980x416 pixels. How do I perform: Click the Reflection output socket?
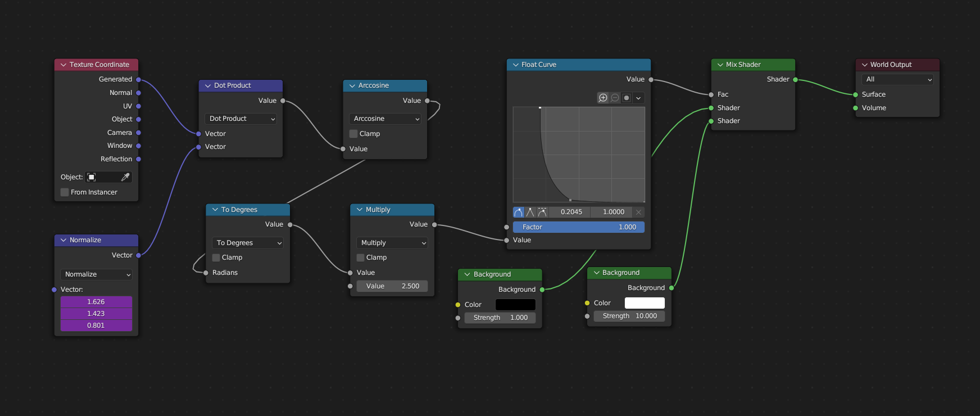pos(138,159)
